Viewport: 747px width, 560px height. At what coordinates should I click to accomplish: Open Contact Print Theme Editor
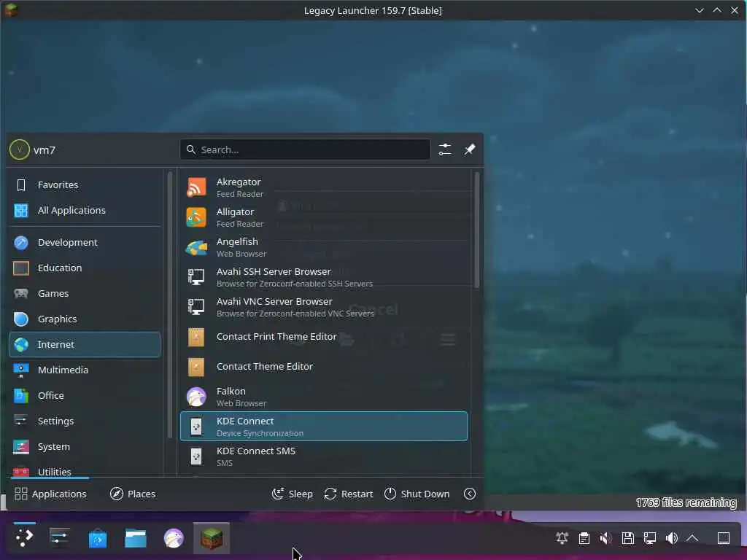pos(323,337)
